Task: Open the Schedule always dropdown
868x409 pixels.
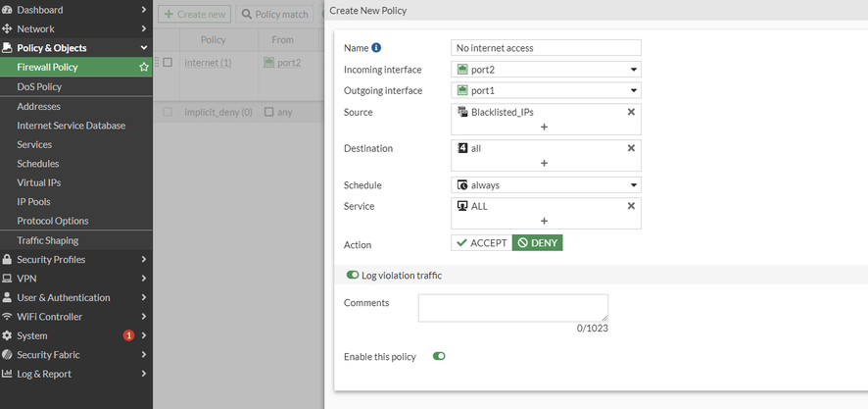Action: coord(546,184)
